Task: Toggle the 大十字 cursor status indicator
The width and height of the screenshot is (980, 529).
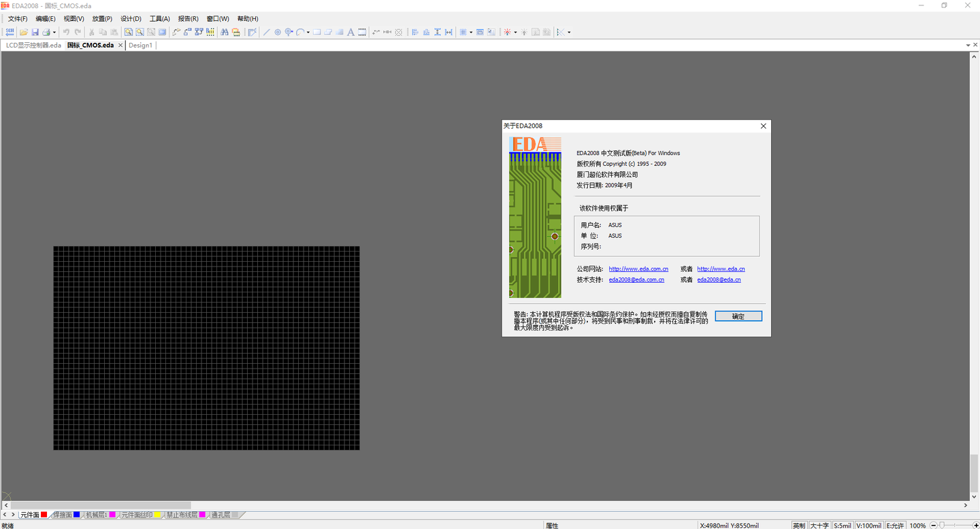Action: point(820,526)
